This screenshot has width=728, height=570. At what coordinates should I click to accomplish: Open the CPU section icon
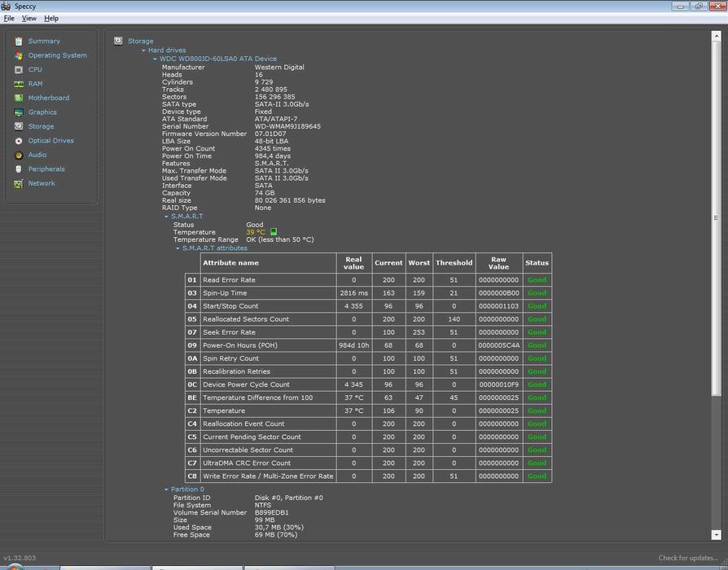pyautogui.click(x=19, y=69)
